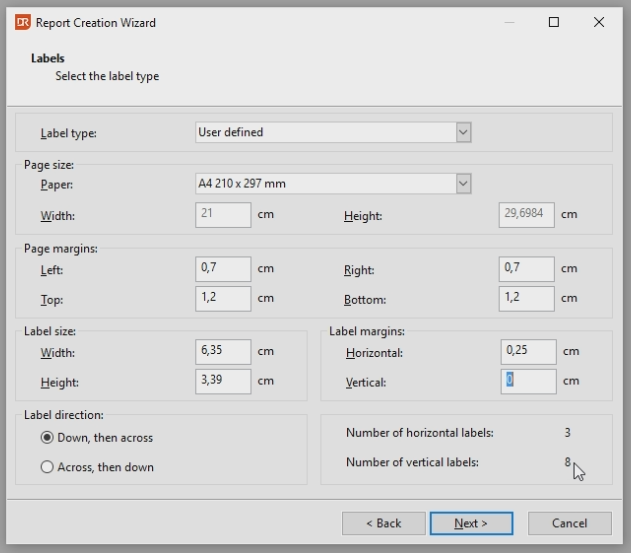Click the Label size Width field
This screenshot has width=631, height=553.
pos(223,352)
